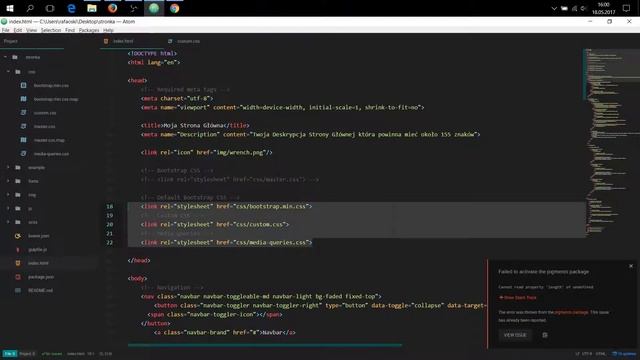Open gulpfile.js from the tree view
Viewport: 640px width, 360px height.
click(38, 249)
